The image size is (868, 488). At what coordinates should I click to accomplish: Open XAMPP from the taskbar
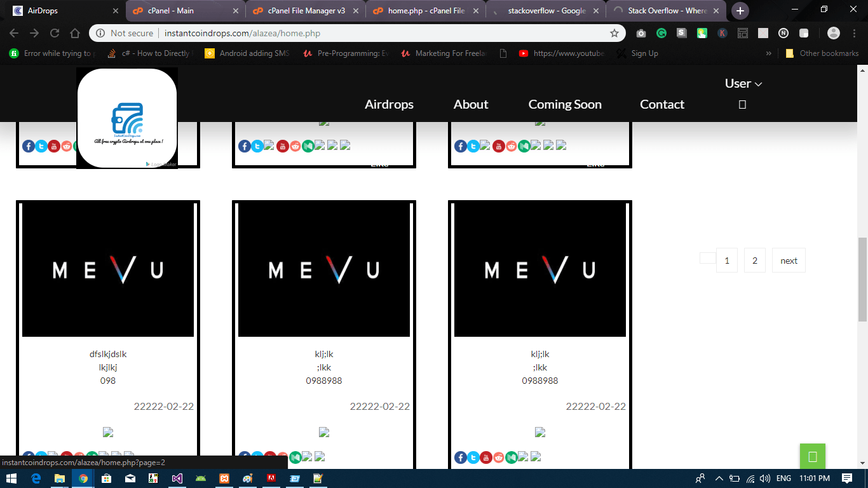tap(224, 478)
